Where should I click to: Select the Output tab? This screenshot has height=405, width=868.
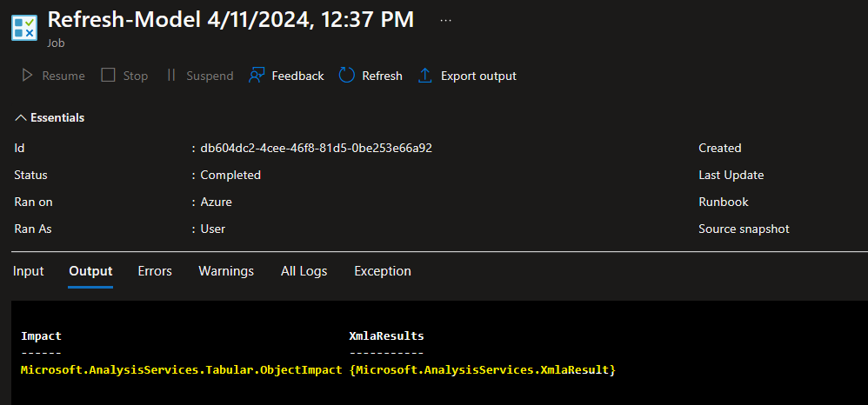point(90,271)
